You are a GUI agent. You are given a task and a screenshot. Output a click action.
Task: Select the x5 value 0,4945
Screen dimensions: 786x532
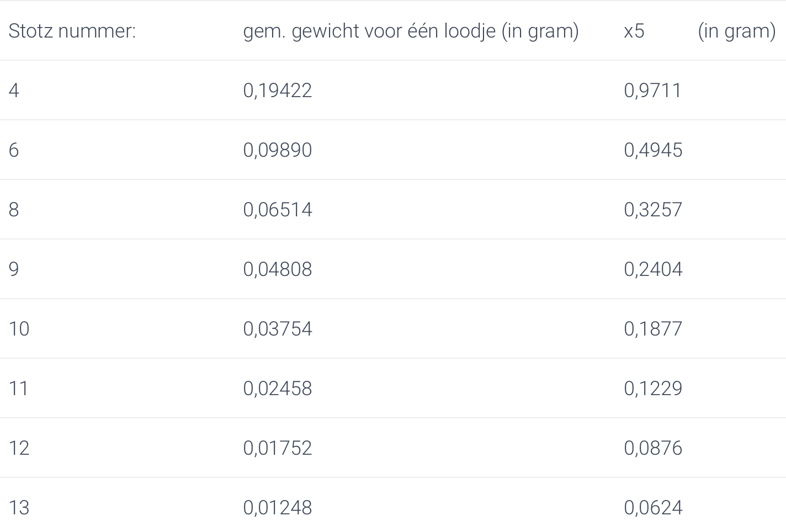tap(653, 150)
